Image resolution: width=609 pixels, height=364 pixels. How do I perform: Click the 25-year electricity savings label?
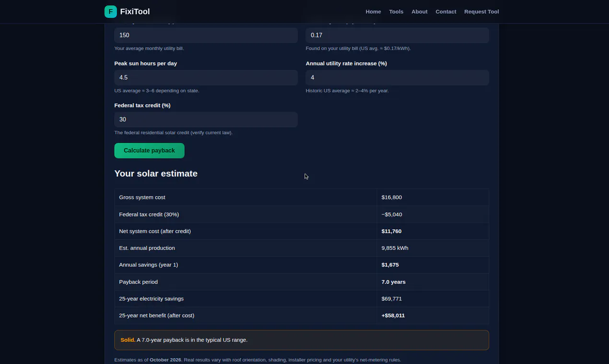151,299
